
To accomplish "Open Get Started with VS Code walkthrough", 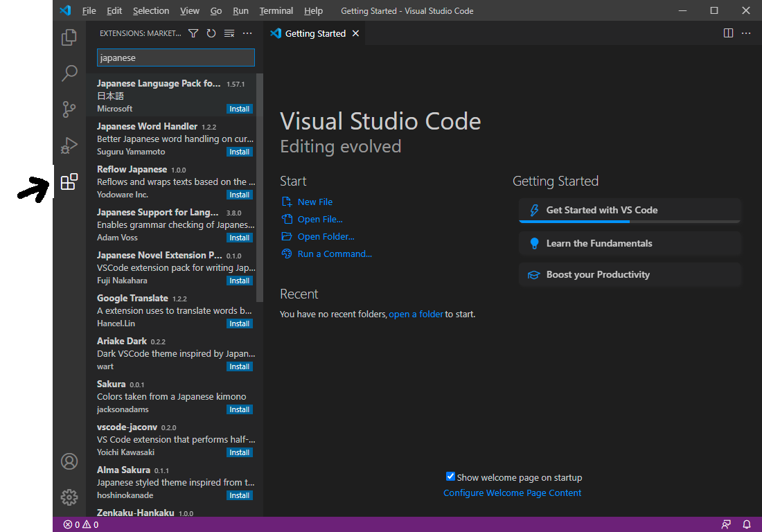I will tap(629, 211).
